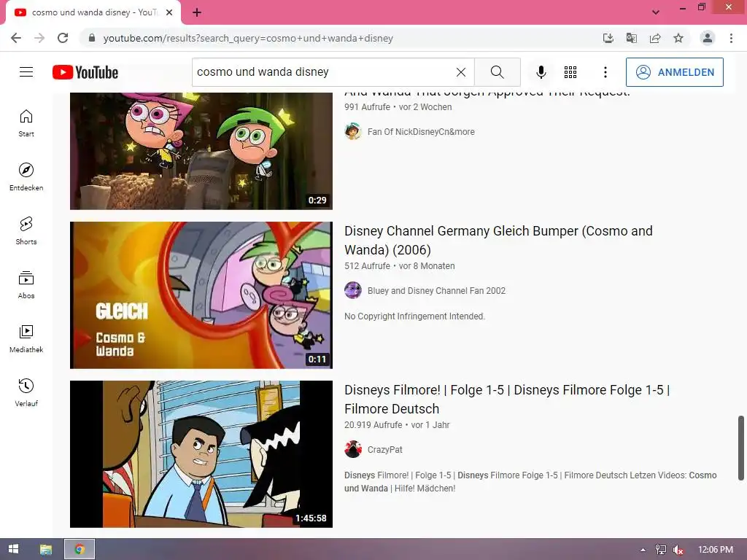Click 'No Copyright Infringement Intended.' description

tap(414, 316)
